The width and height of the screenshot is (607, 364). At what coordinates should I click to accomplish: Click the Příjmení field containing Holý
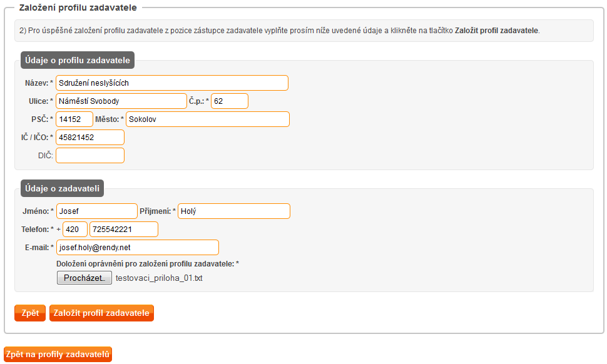click(x=234, y=211)
